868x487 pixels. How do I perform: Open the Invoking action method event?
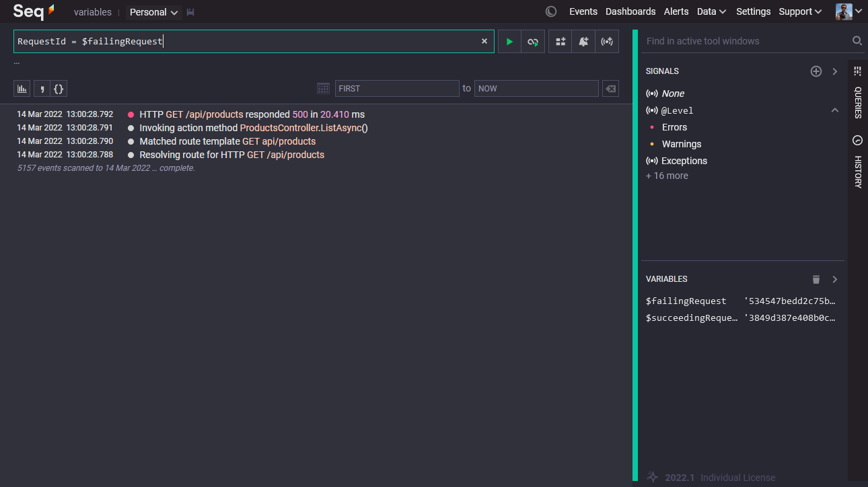click(x=254, y=128)
